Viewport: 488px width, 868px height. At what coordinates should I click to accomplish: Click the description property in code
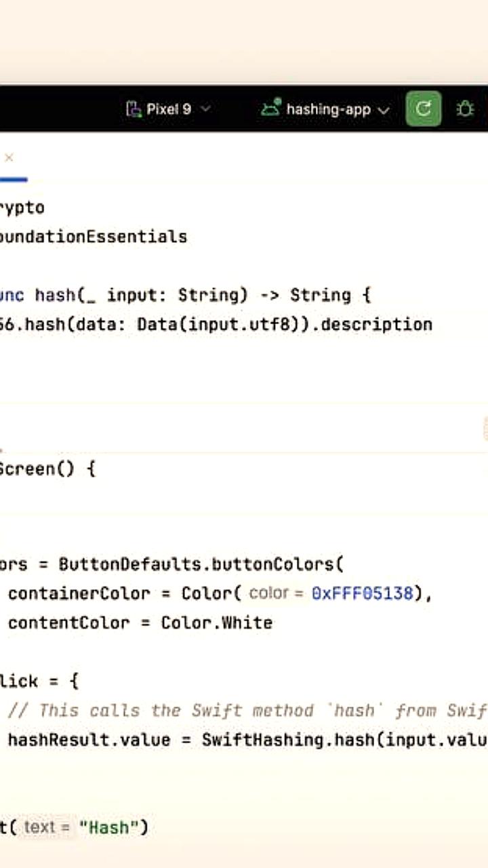point(376,324)
